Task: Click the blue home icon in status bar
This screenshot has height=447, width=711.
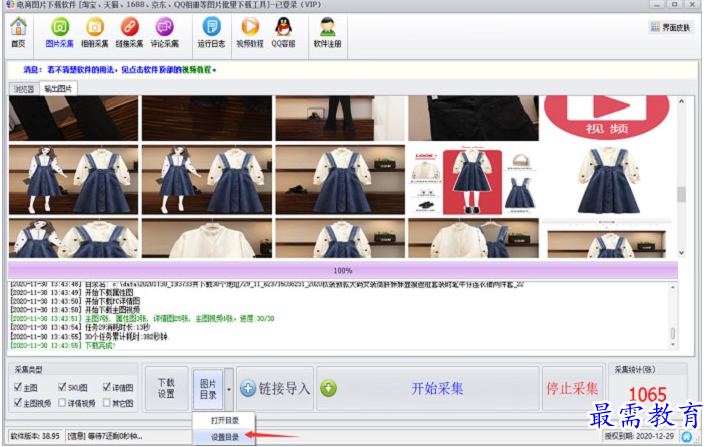Action: (x=687, y=436)
